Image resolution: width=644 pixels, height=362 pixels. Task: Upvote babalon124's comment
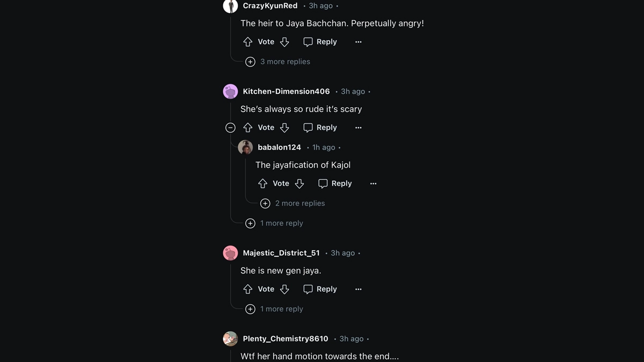263,183
